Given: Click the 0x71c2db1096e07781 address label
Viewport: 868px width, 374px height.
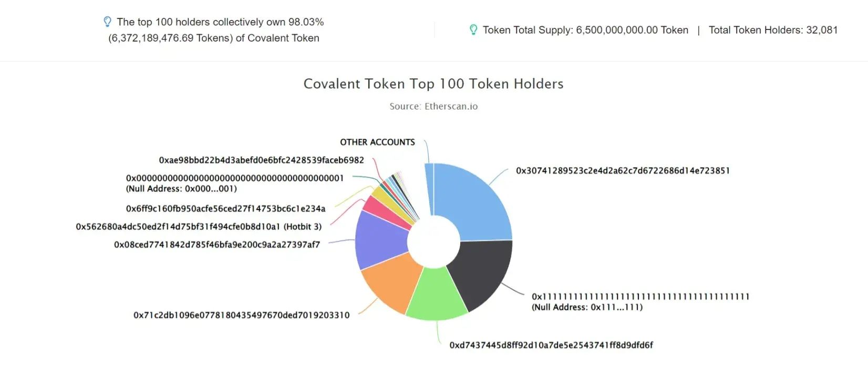Looking at the screenshot, I should pos(241,315).
